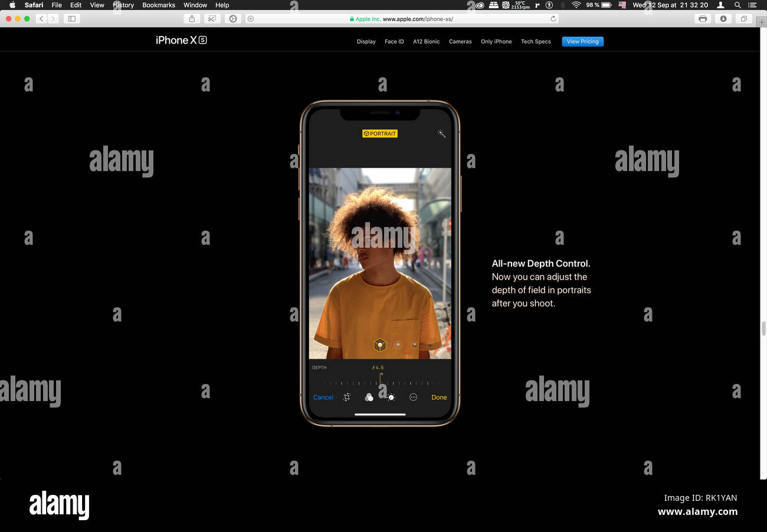Click the page vertical scrollbar thumb
The image size is (767, 532).
763,329
